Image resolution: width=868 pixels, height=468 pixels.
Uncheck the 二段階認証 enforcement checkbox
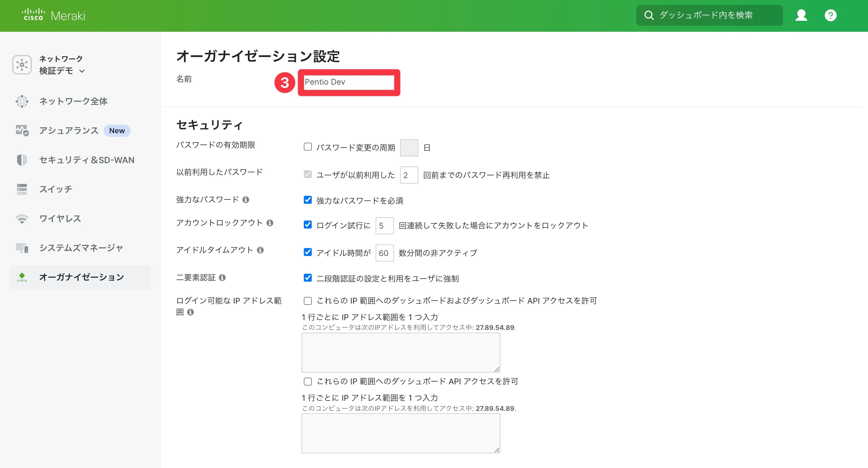[x=308, y=277]
